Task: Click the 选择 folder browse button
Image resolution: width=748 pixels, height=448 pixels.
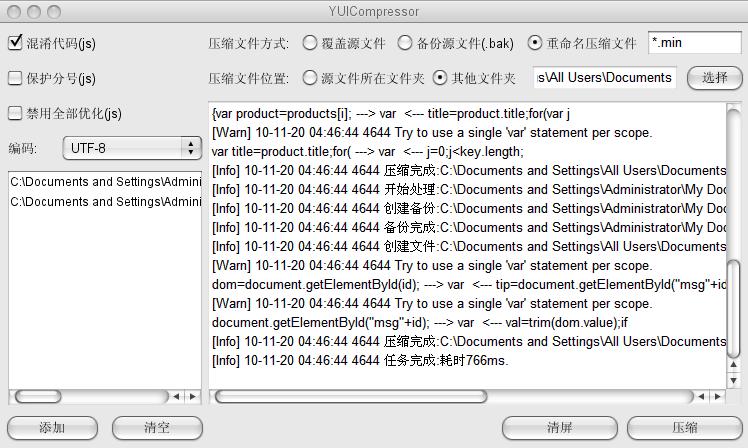Action: 715,78
